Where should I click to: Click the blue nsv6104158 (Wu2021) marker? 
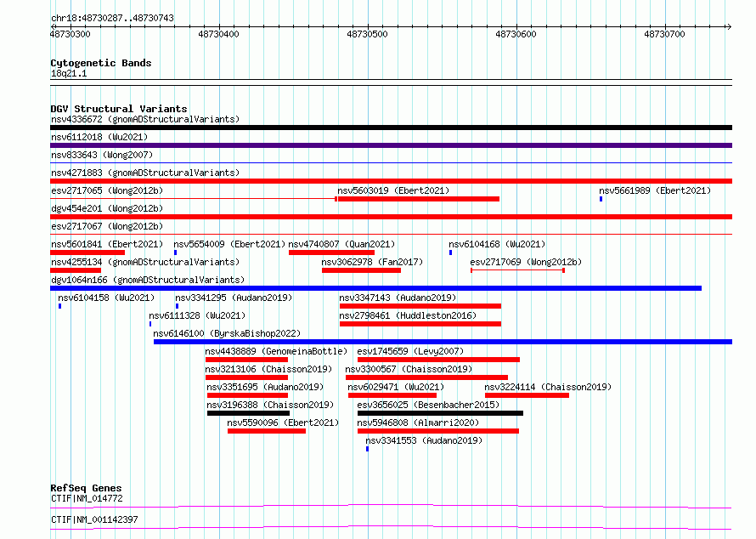tap(59, 306)
